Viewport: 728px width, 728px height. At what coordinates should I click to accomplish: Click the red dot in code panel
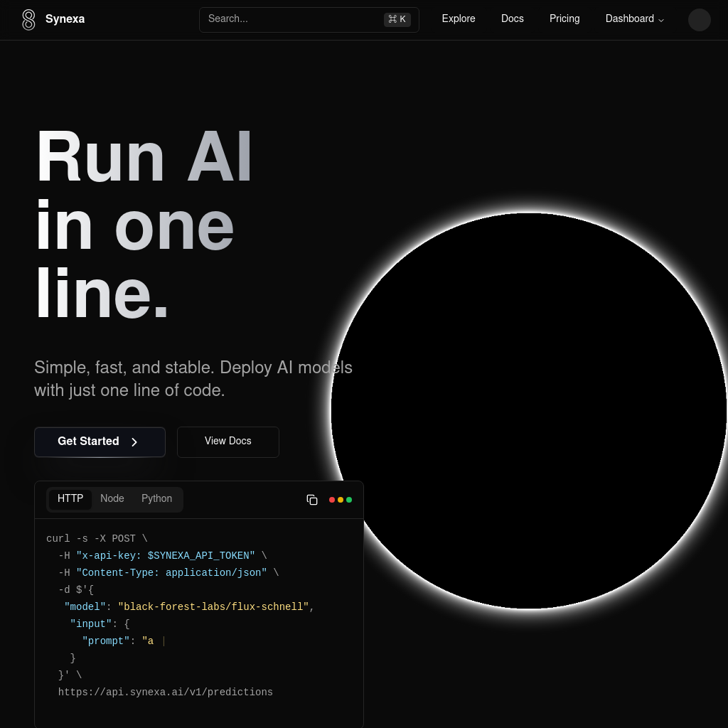point(332,500)
